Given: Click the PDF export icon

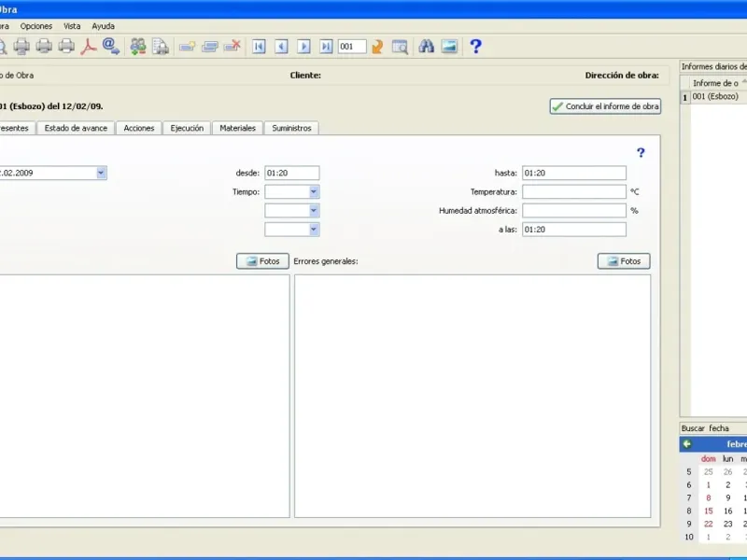Looking at the screenshot, I should (90, 46).
